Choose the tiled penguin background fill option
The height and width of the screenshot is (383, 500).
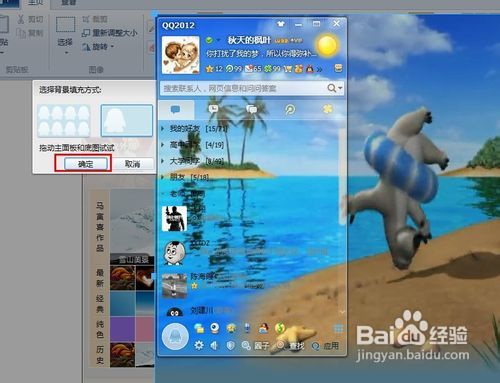[x=64, y=120]
